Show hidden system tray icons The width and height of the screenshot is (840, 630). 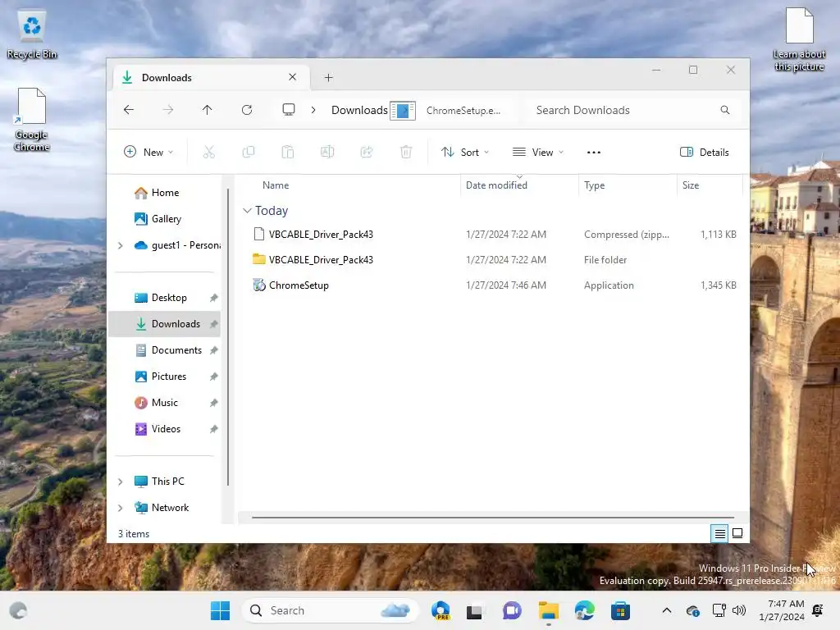tap(667, 610)
